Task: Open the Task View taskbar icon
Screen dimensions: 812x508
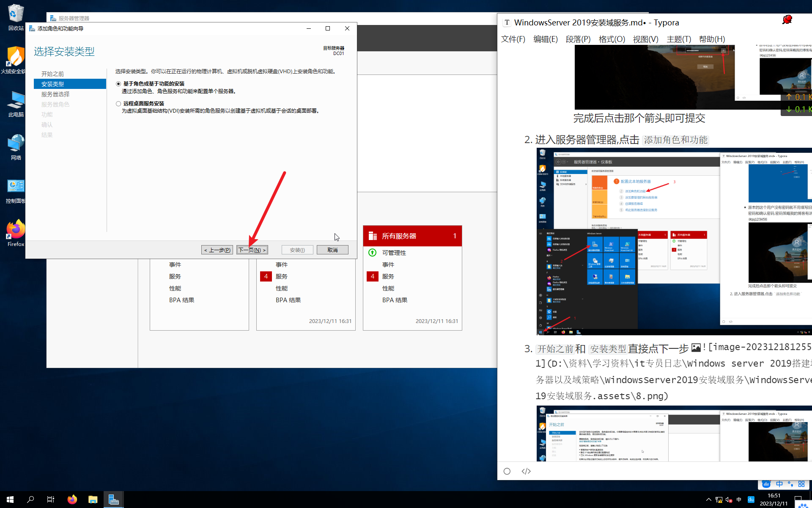Action: 51,500
